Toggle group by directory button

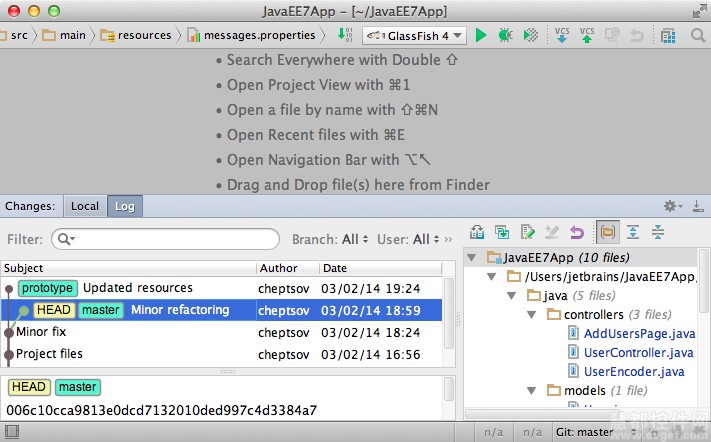pyautogui.click(x=608, y=232)
